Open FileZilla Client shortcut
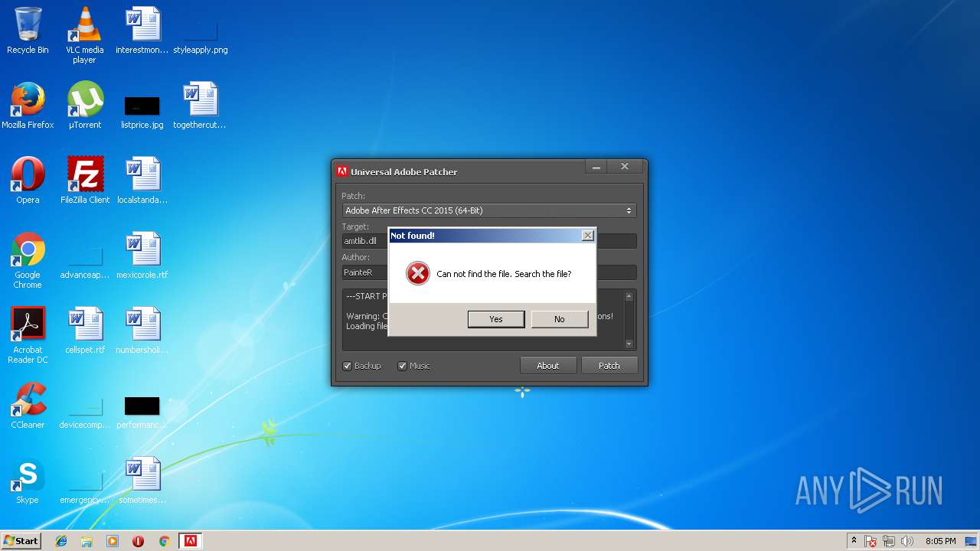 pos(85,181)
